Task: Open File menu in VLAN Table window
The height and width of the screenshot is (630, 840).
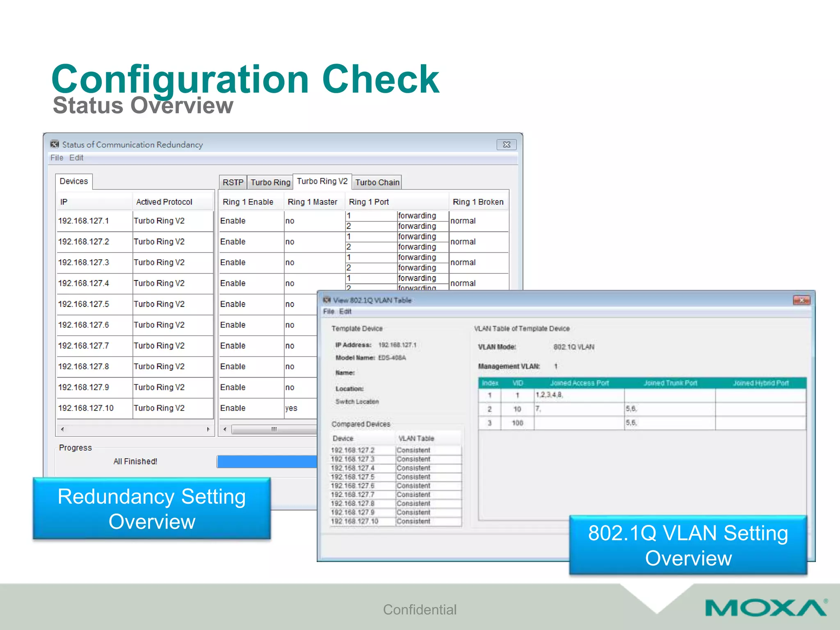Action: coord(329,311)
